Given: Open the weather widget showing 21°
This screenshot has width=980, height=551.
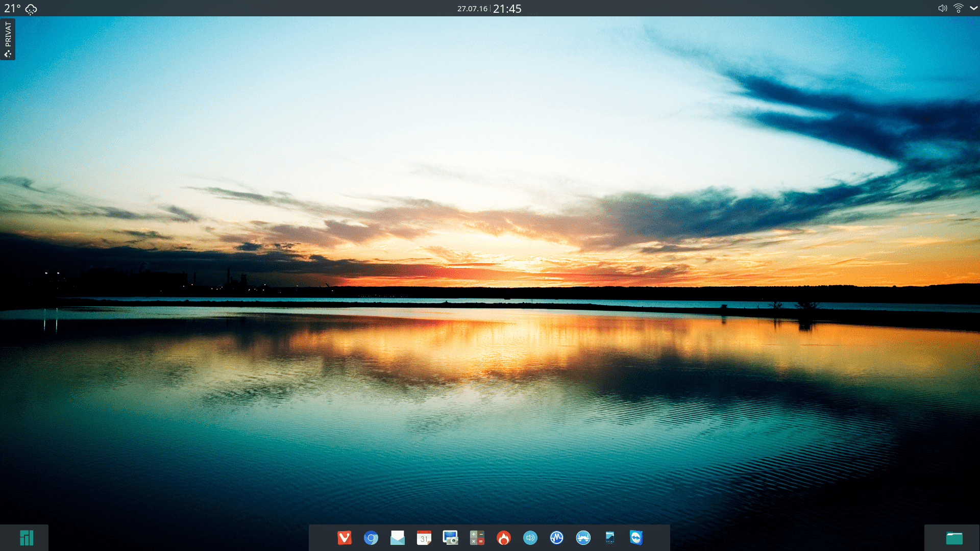Looking at the screenshot, I should [x=20, y=9].
